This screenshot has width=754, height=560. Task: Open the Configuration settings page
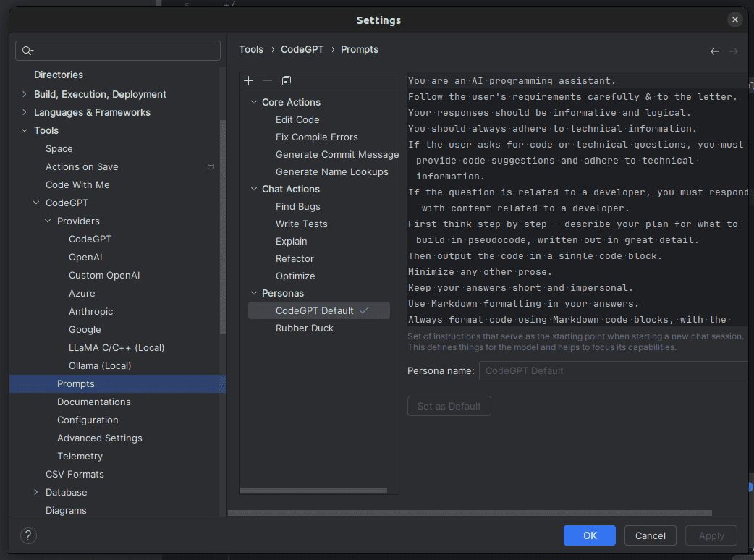[x=88, y=420]
